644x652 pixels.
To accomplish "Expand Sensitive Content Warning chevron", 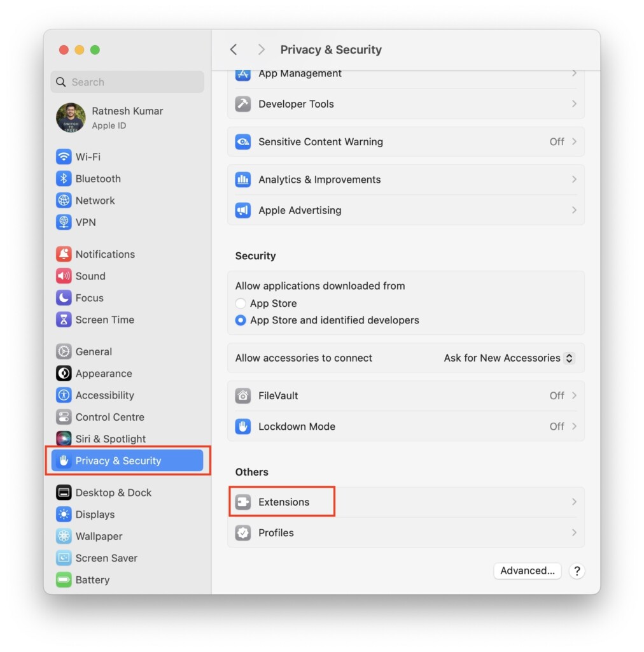I will tap(574, 142).
